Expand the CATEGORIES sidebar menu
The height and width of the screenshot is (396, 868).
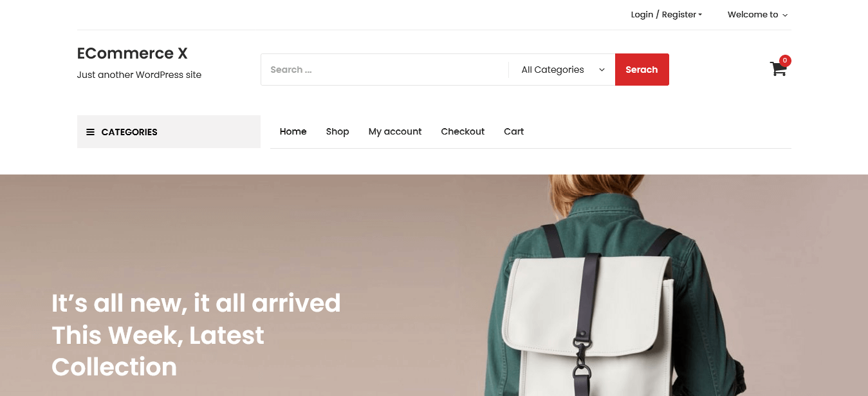(x=169, y=132)
